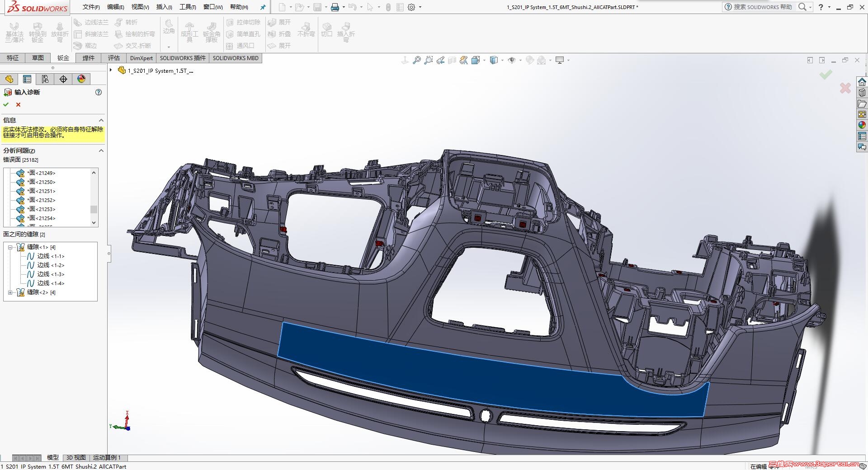Switch to the 焊件 ribbon tab
868x470 pixels.
tap(89, 58)
